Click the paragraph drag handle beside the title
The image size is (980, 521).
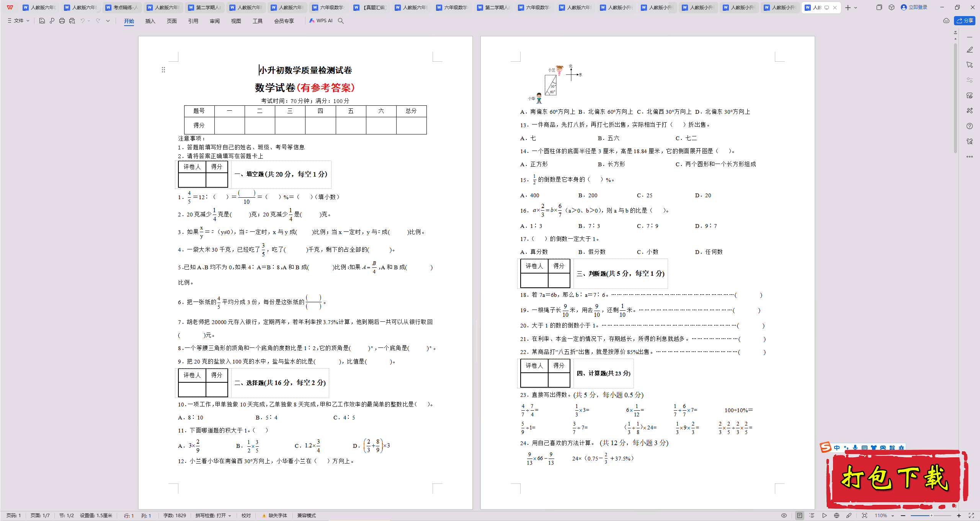[163, 70]
